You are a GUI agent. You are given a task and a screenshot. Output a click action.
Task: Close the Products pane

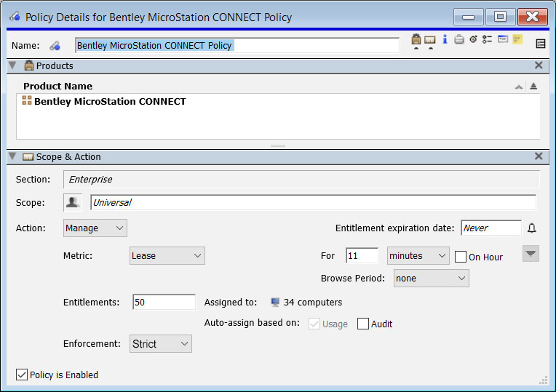[x=539, y=65]
